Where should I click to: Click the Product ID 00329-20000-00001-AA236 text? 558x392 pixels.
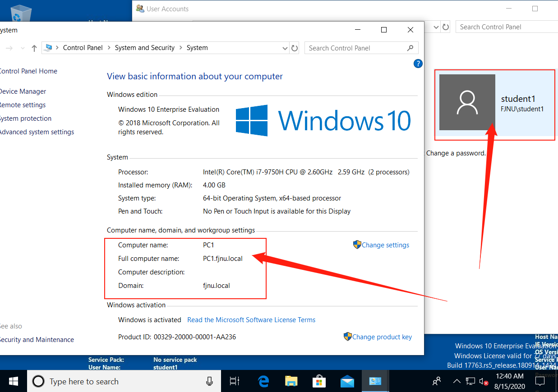coord(177,337)
